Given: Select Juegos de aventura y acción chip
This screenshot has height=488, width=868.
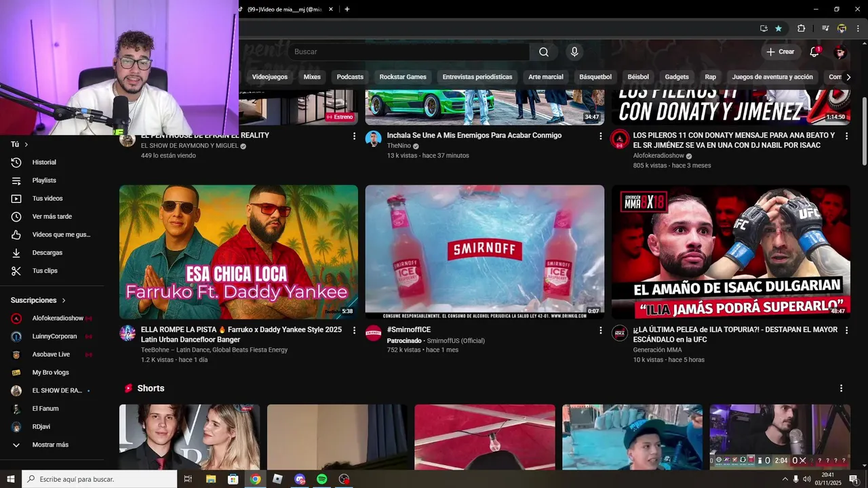Looking at the screenshot, I should click(772, 77).
